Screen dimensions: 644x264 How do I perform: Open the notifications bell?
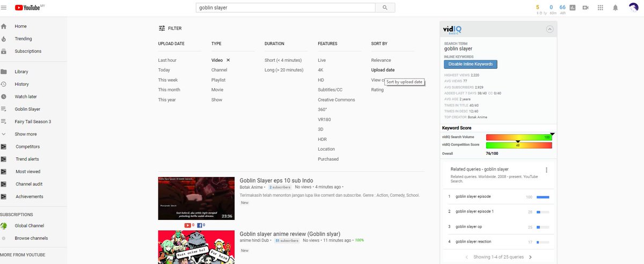(x=616, y=8)
